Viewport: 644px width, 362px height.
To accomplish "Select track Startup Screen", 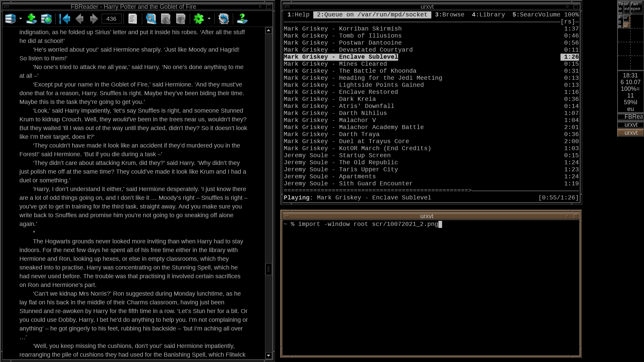I will click(431, 156).
